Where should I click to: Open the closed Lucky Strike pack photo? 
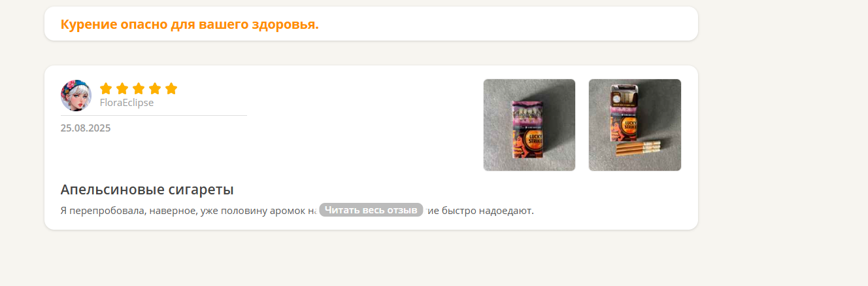point(529,125)
